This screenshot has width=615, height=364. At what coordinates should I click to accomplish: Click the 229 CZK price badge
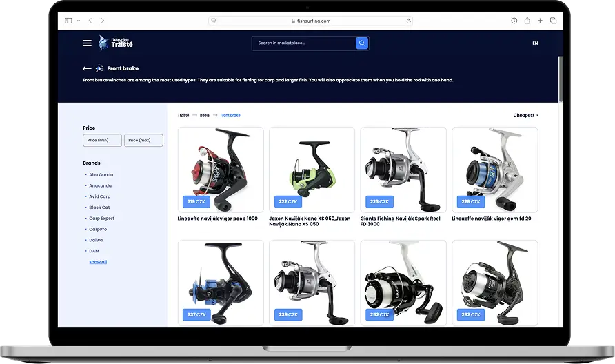click(471, 201)
